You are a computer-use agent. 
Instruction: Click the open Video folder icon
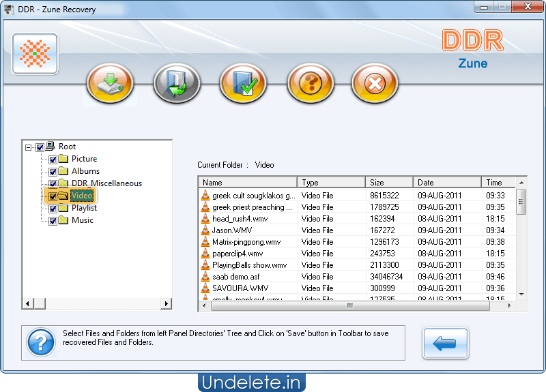point(63,196)
